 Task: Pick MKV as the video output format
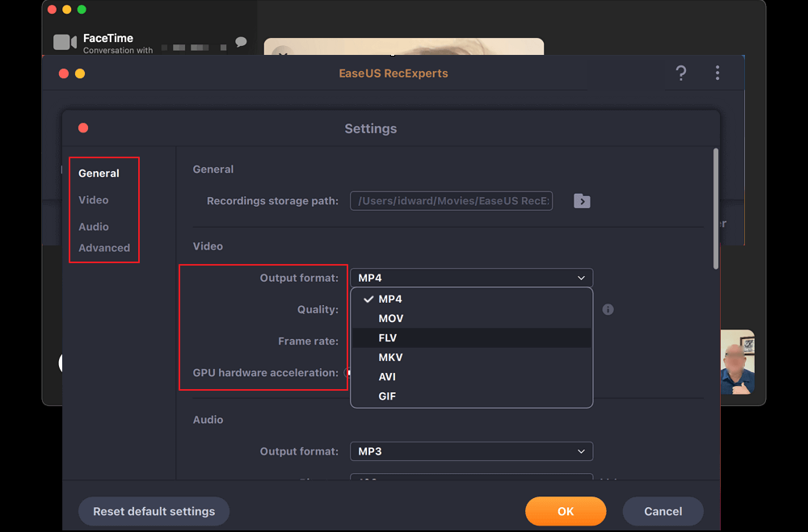[x=472, y=358]
